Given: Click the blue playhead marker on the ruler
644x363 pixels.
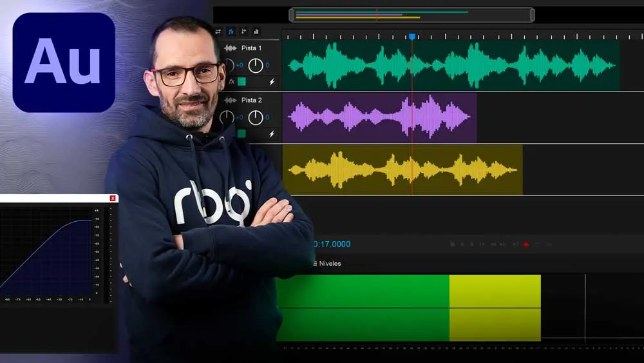Looking at the screenshot, I should click(x=412, y=37).
